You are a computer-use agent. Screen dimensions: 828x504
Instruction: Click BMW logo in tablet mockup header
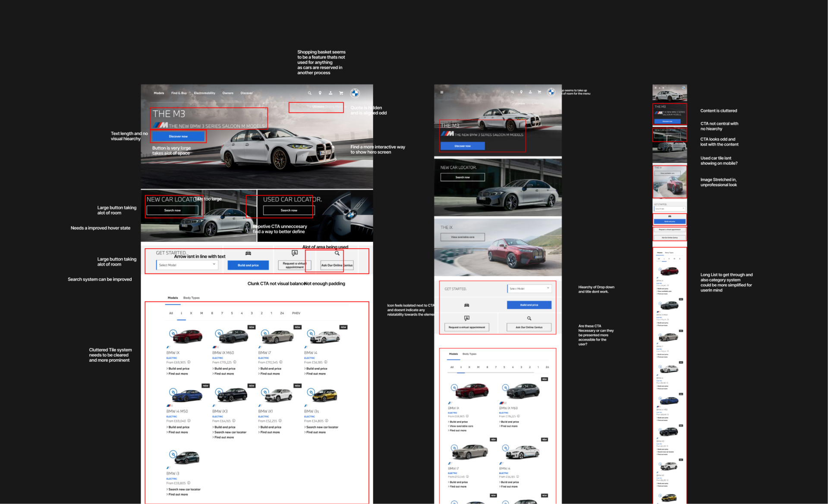[x=551, y=92]
